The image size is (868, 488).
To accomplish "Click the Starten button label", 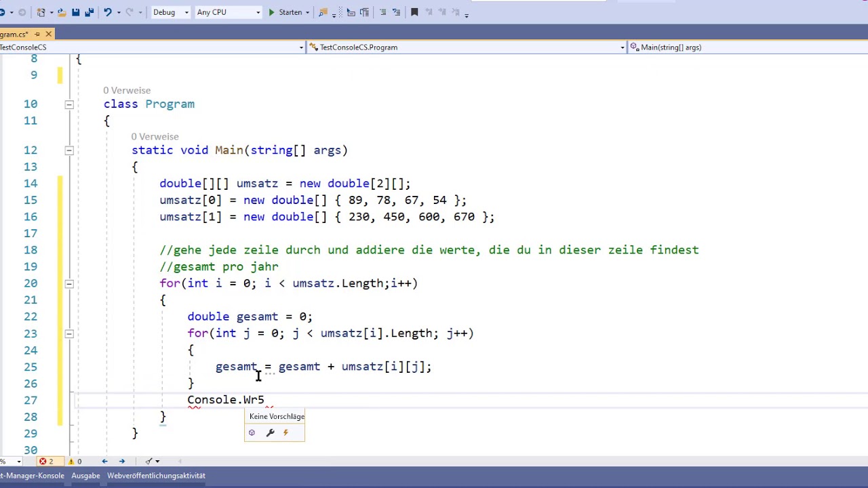I will click(290, 12).
